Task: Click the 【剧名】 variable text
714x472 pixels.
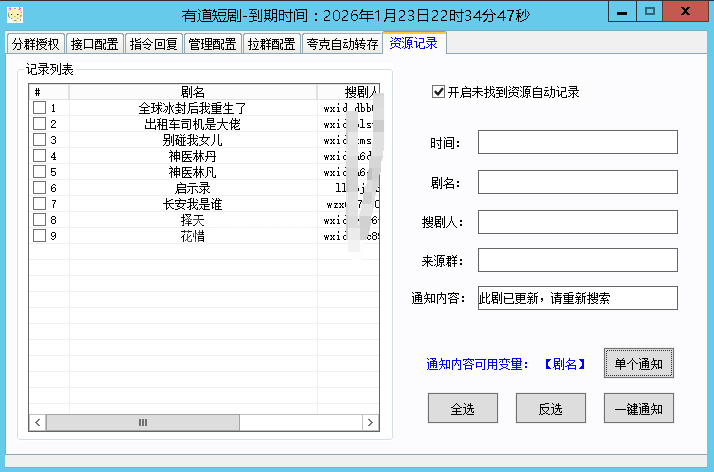Action: tap(565, 364)
